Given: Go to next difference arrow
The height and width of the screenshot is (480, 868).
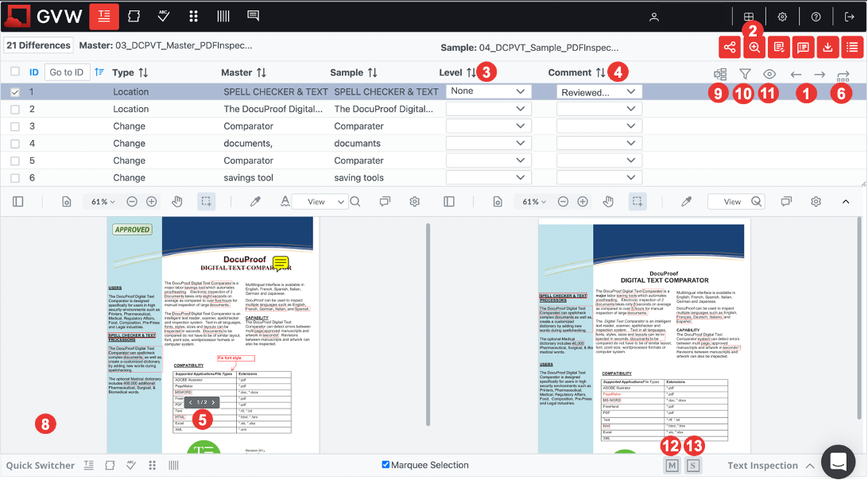Looking at the screenshot, I should point(820,74).
